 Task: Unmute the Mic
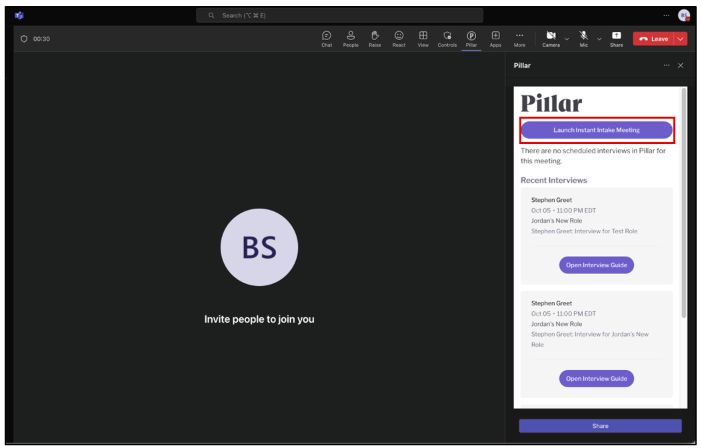584,38
